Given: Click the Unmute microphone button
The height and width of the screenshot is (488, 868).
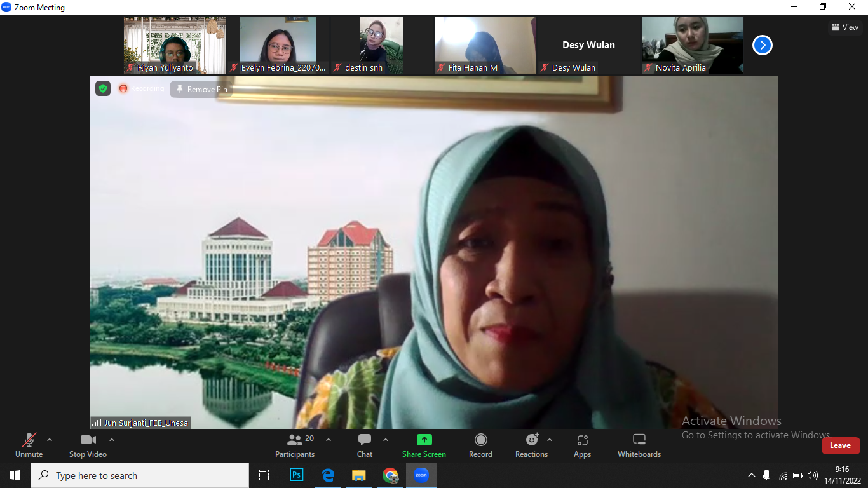Looking at the screenshot, I should point(29,445).
